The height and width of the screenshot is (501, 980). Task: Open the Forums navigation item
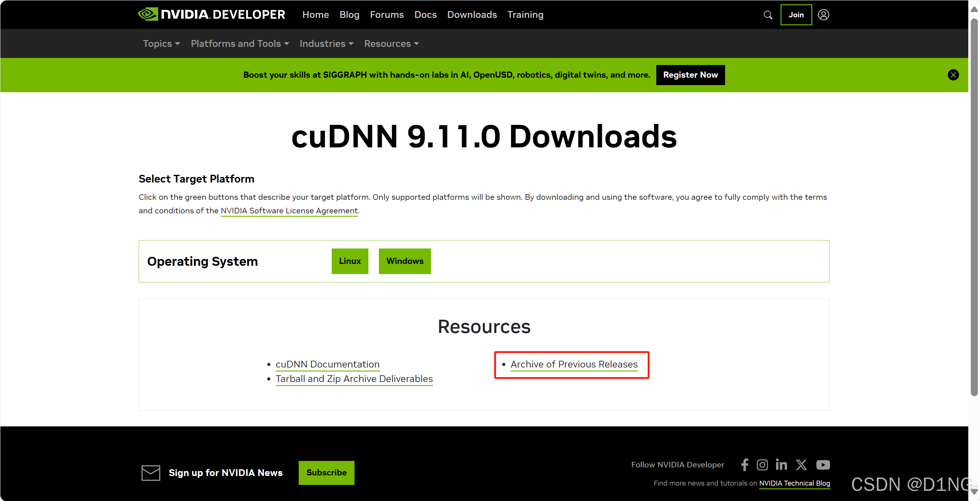(387, 14)
